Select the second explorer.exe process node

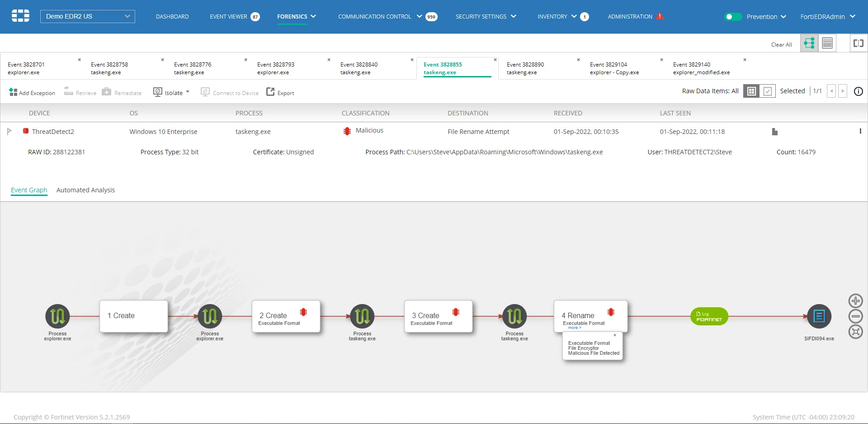click(x=210, y=316)
